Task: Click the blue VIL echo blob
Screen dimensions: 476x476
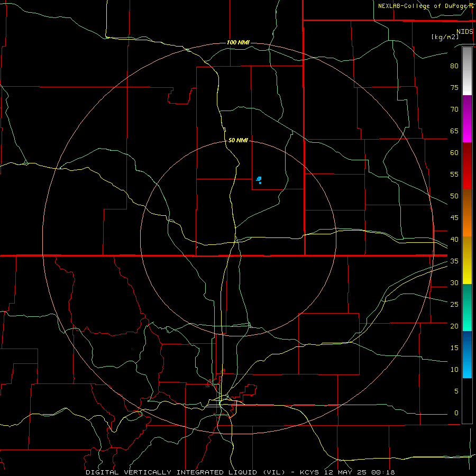Action: coord(259,180)
